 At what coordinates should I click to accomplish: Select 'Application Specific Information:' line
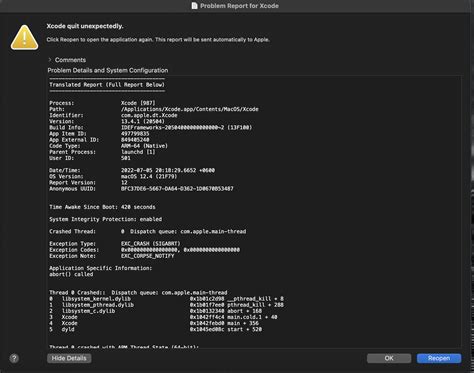(101, 268)
